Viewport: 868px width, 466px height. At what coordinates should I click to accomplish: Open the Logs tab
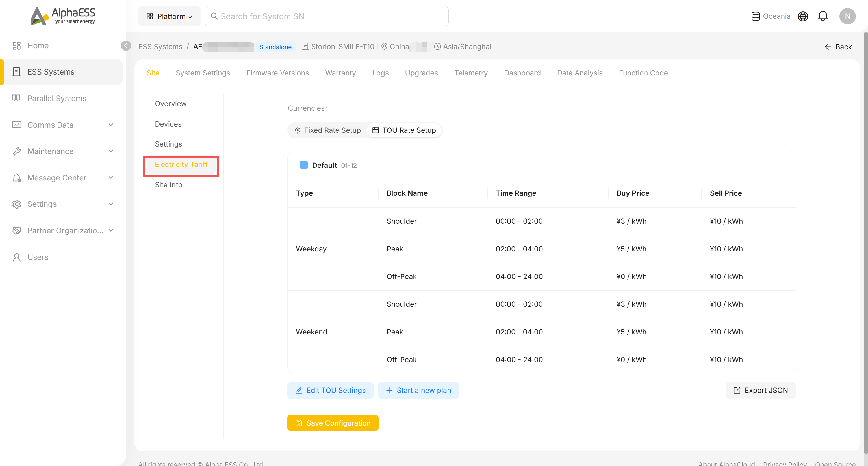[380, 73]
